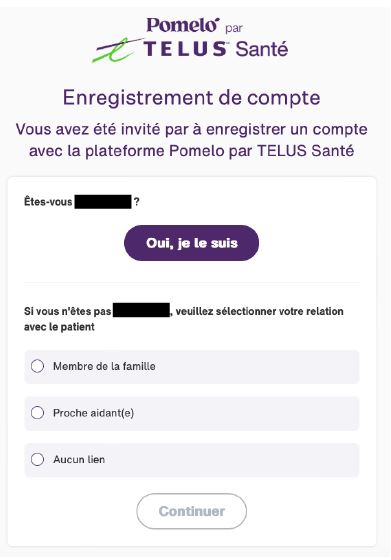Image resolution: width=391 pixels, height=560 pixels.
Task: Click the green TELUS swoosh emblem
Action: pos(117,50)
